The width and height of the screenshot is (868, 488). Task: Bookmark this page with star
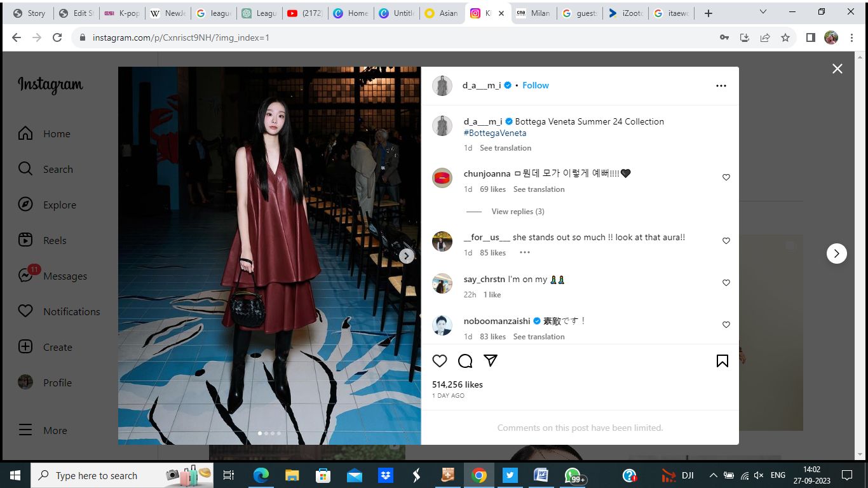point(785,37)
